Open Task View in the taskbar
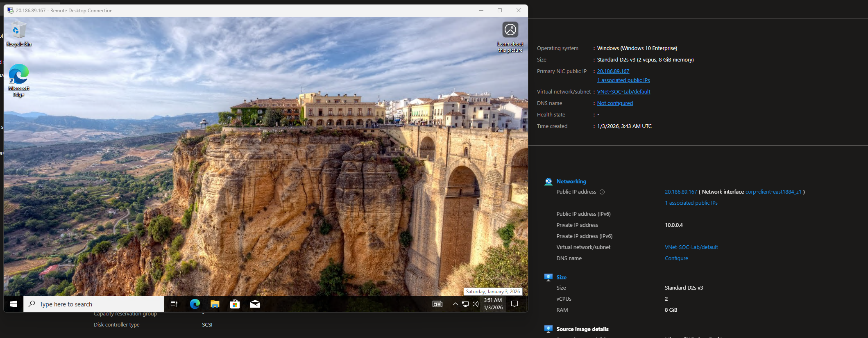Screen dimensions: 868x338 (x=174, y=304)
